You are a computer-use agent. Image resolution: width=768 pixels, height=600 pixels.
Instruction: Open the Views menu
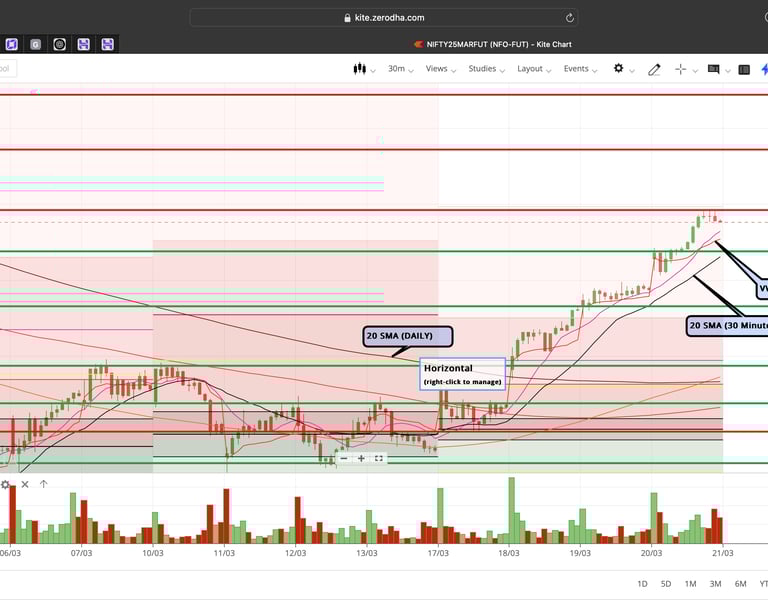pos(440,69)
